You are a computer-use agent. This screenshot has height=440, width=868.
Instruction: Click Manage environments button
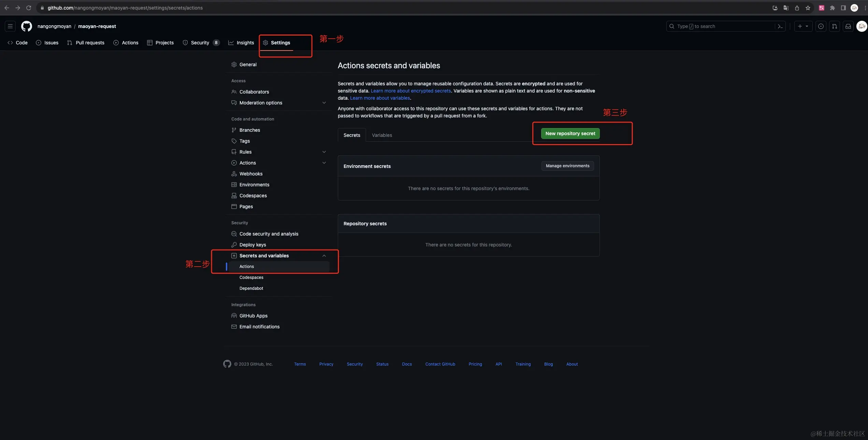click(x=567, y=166)
